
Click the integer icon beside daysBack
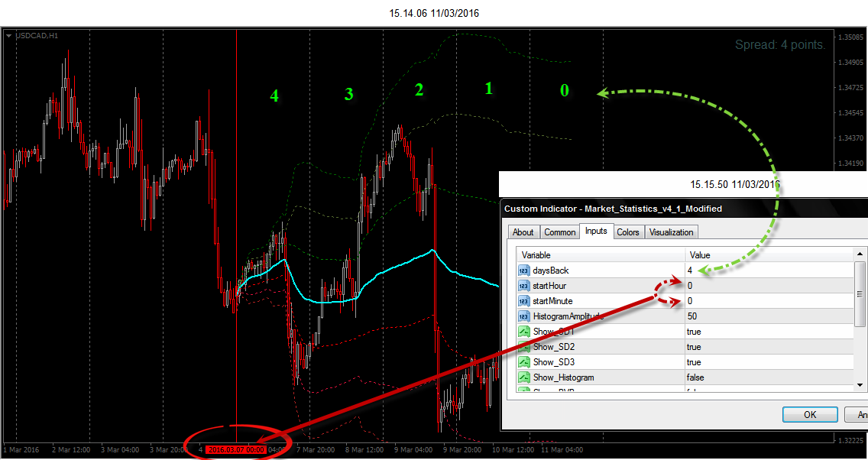pos(523,270)
